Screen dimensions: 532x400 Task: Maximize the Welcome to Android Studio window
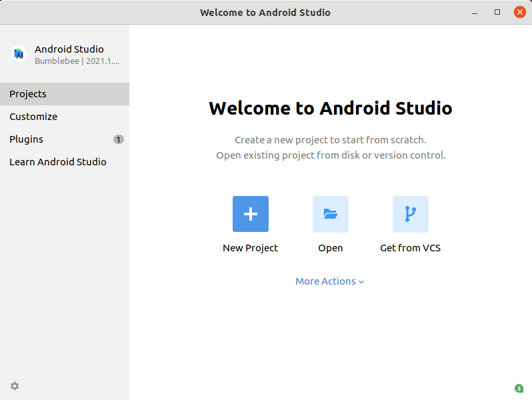click(x=497, y=12)
